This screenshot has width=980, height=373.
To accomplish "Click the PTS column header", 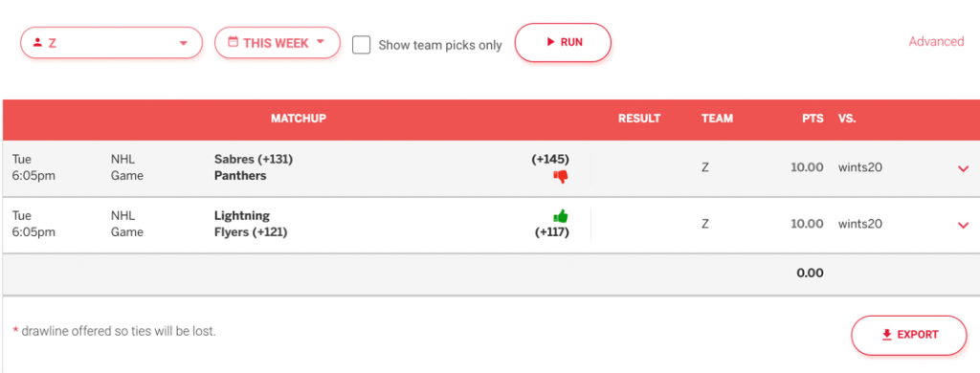I will (813, 118).
